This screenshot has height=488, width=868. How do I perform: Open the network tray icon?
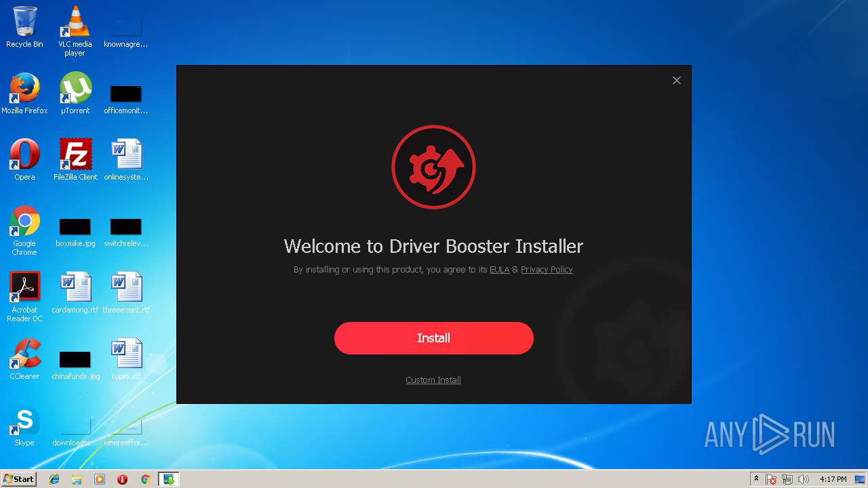click(x=787, y=479)
